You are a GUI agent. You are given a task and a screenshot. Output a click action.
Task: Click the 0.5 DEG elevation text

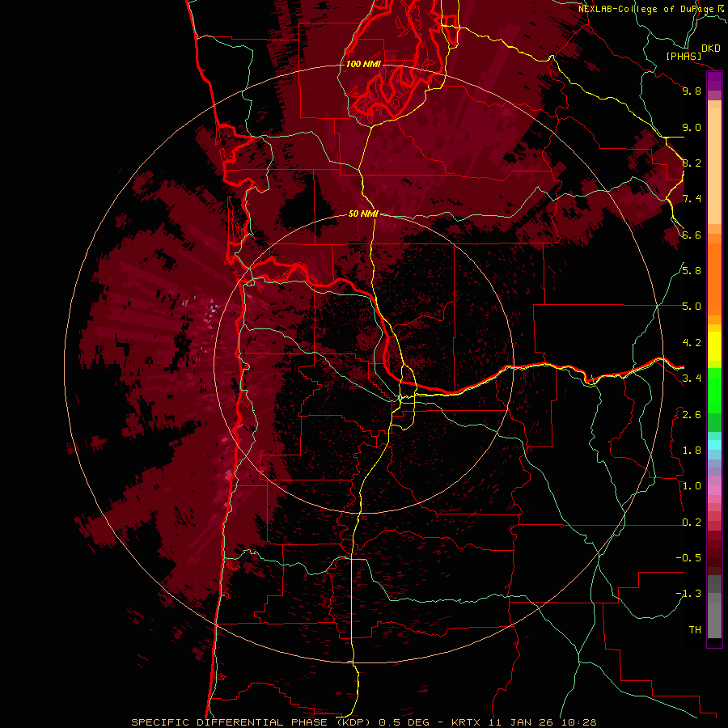point(404,722)
